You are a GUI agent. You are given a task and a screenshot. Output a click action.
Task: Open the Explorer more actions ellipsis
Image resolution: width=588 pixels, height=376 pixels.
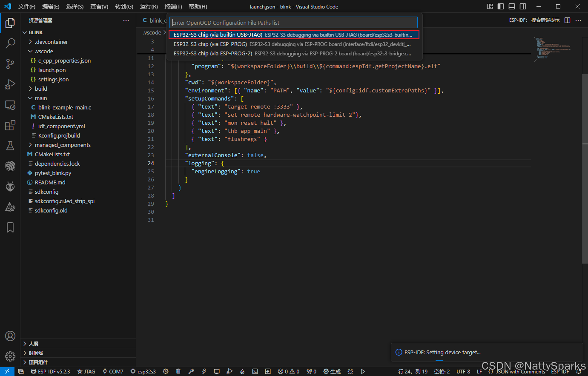(x=126, y=20)
